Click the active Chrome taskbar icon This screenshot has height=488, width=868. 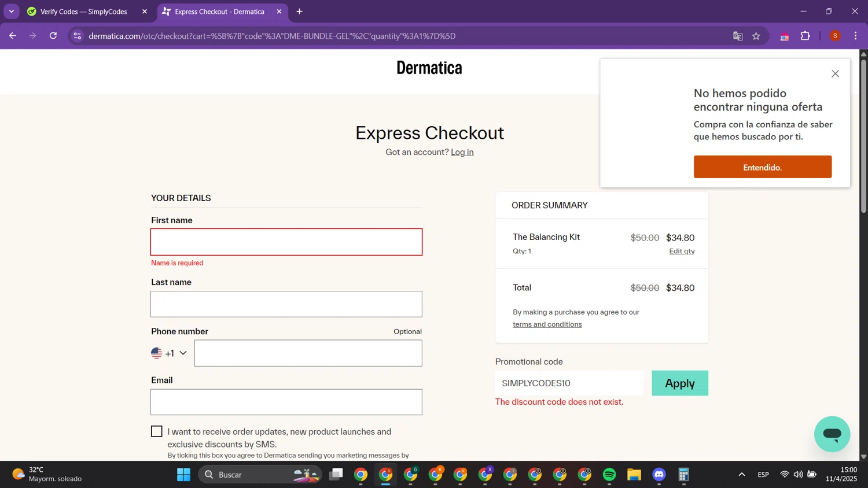[x=386, y=475]
